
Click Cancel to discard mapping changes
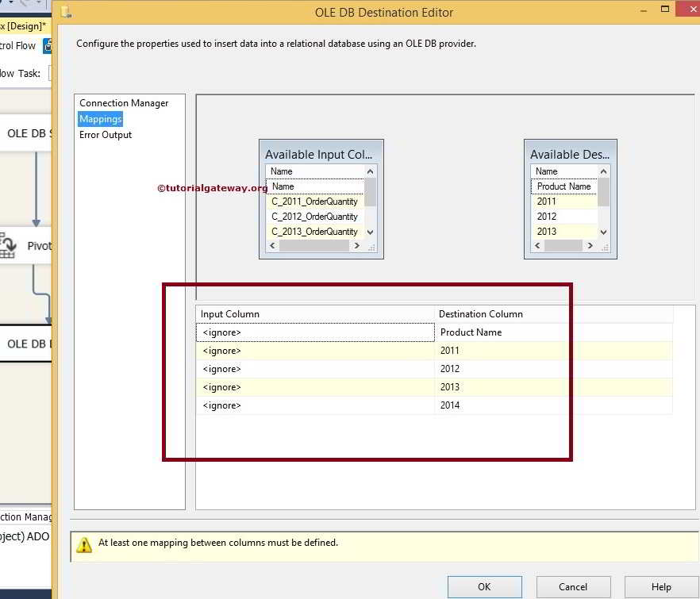click(573, 587)
